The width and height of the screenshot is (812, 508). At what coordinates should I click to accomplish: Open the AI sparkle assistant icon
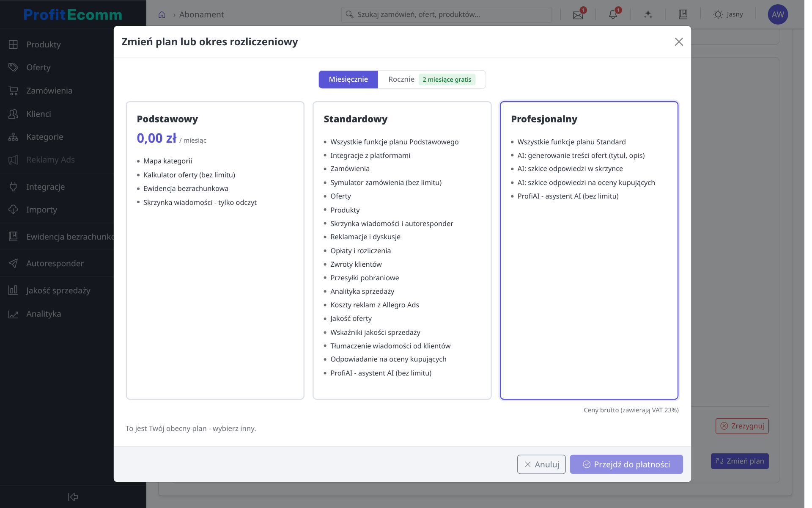[648, 15]
